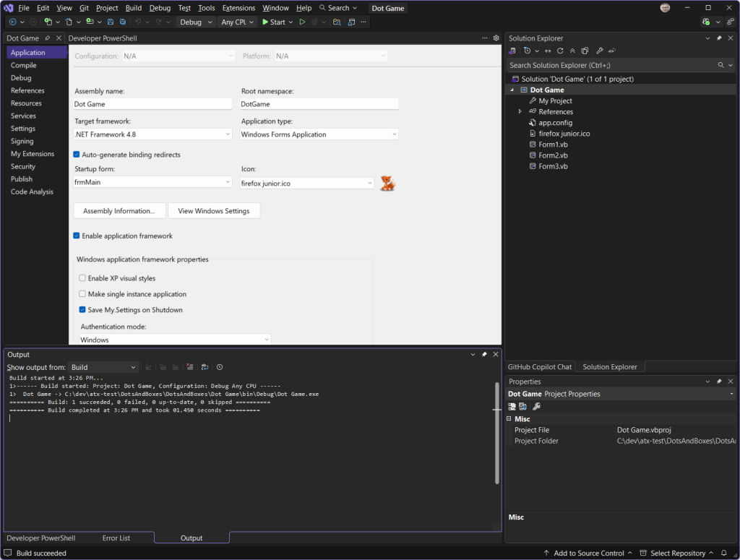The image size is (740, 560).
Task: Select the Signing section in the sidebar
Action: coord(22,141)
